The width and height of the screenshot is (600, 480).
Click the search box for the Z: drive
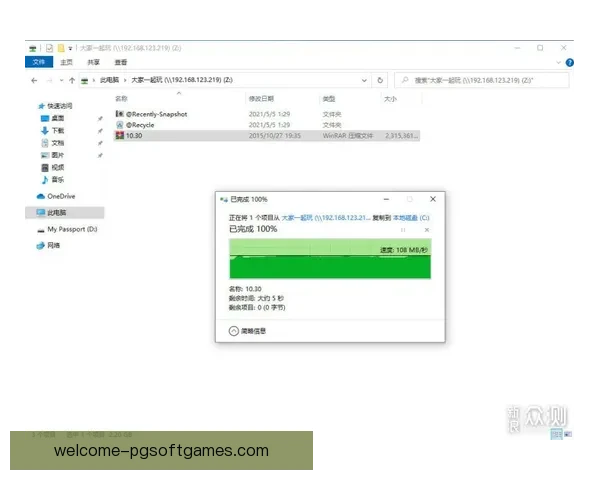(x=482, y=80)
